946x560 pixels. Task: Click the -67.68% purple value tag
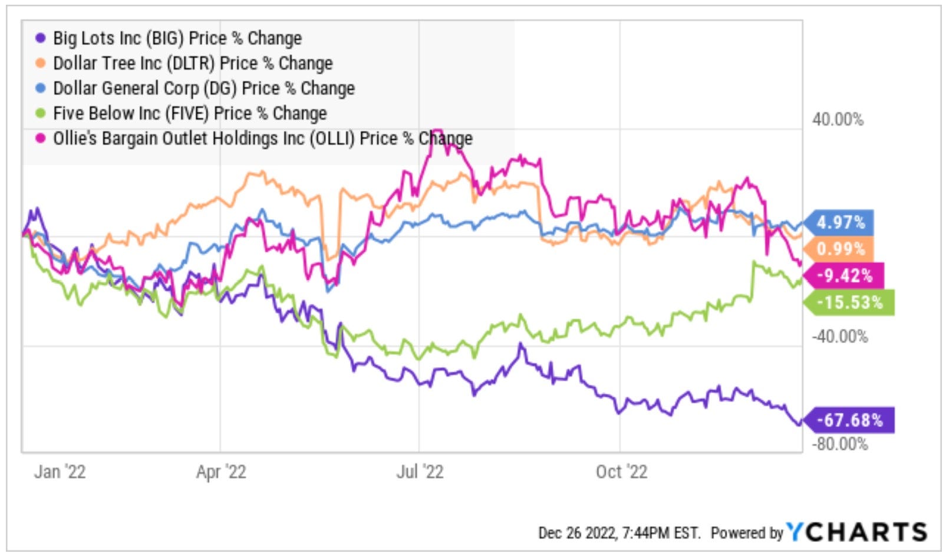click(x=849, y=420)
